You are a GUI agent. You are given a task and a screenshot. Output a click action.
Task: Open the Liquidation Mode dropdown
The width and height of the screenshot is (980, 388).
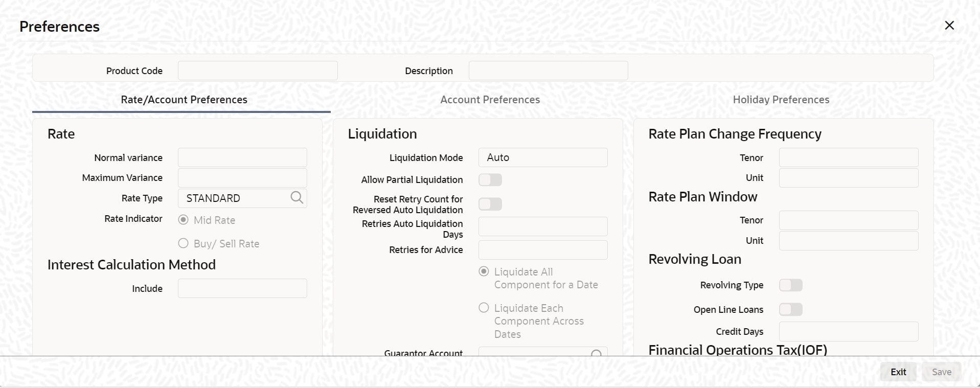[x=542, y=157]
